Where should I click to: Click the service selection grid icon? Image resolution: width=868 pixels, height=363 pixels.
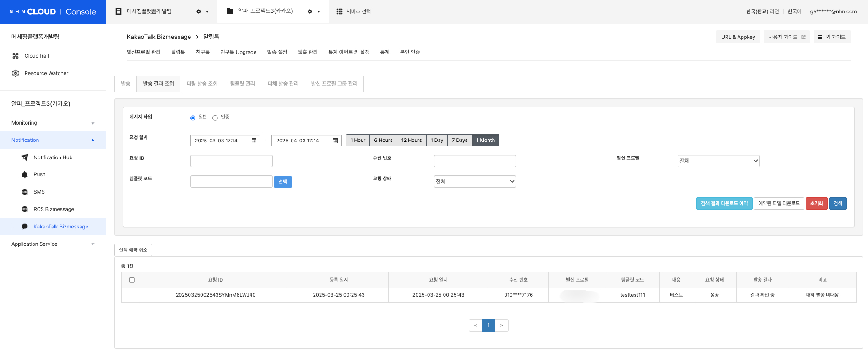pyautogui.click(x=340, y=11)
